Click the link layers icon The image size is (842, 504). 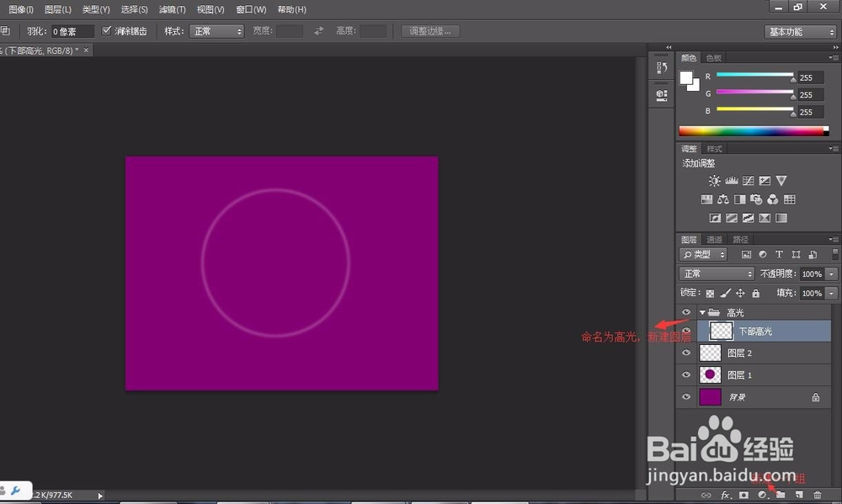coord(706,495)
